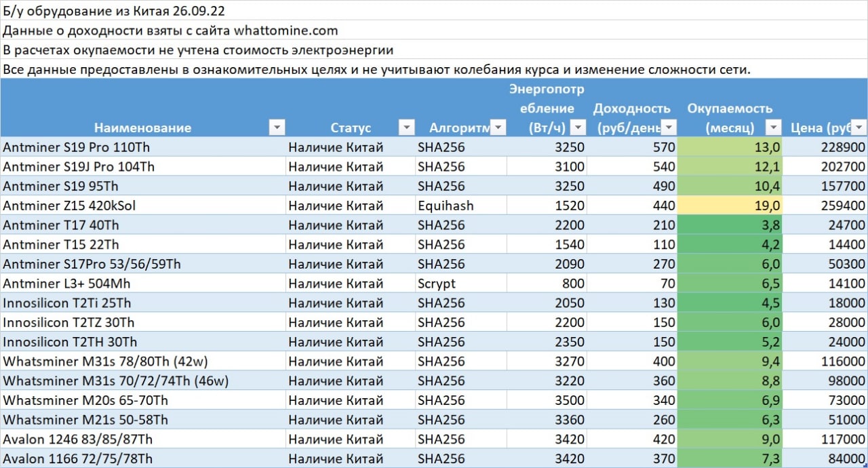Select cell 'Antminer S19 Pro 110Th'

click(142, 147)
